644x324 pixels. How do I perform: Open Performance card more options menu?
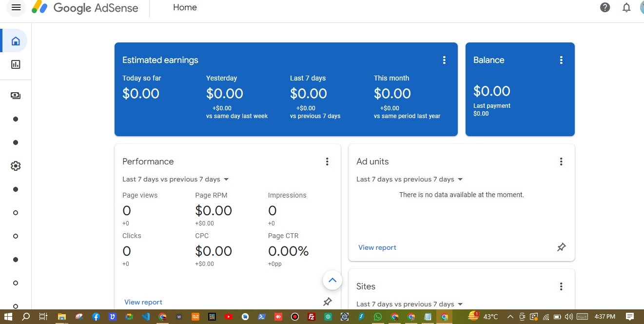327,162
